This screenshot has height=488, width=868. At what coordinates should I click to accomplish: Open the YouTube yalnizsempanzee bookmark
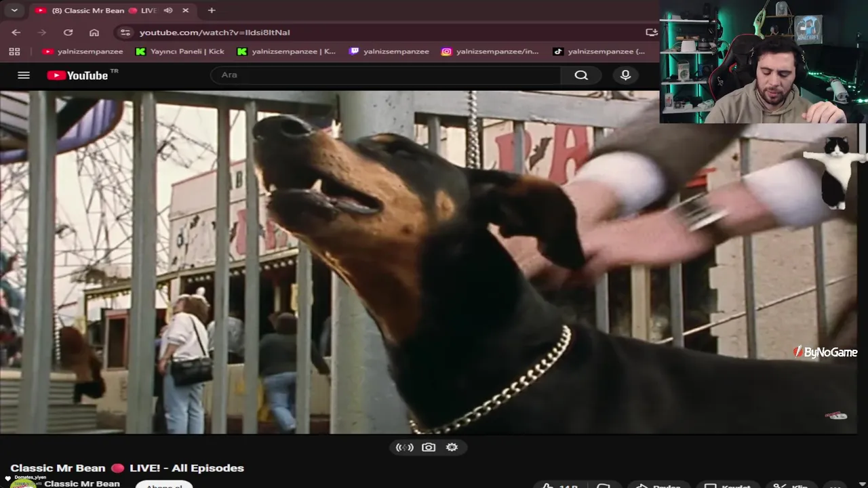(83, 52)
